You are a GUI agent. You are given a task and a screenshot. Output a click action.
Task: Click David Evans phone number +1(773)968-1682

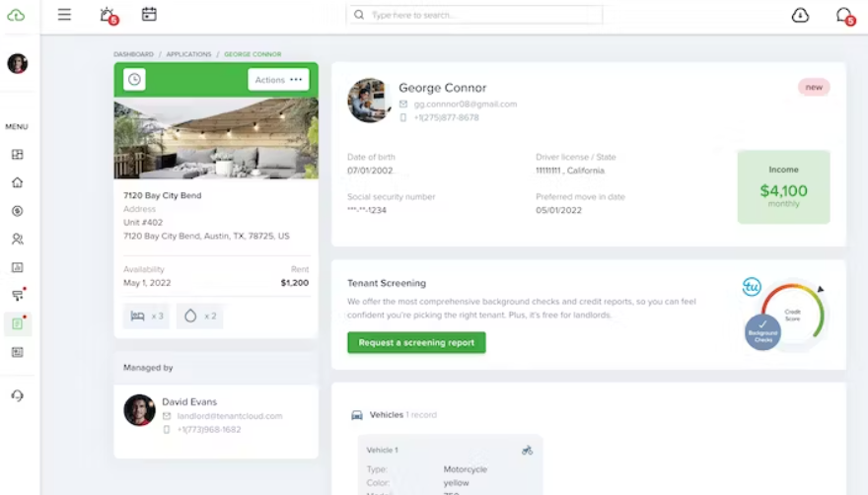pyautogui.click(x=209, y=430)
